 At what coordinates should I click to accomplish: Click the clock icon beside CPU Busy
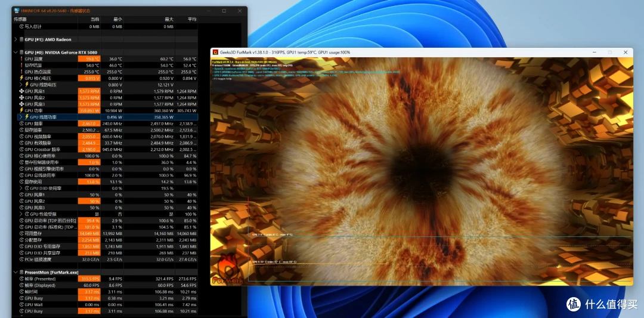tap(21, 311)
